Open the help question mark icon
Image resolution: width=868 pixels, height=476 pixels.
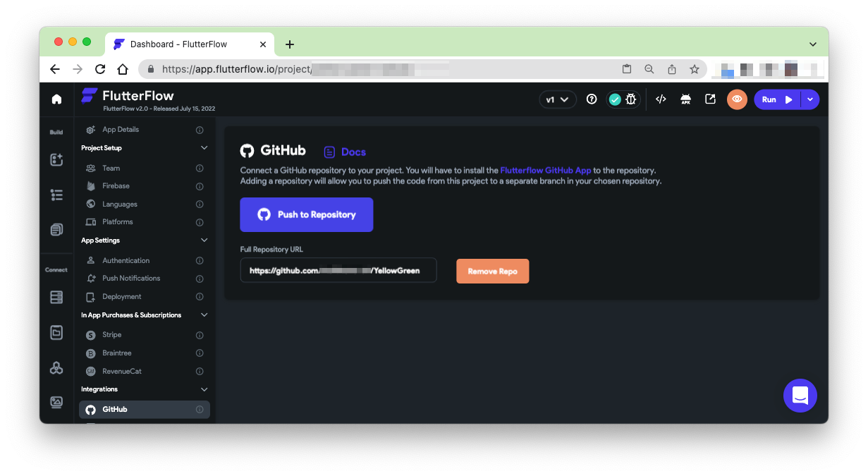(592, 99)
